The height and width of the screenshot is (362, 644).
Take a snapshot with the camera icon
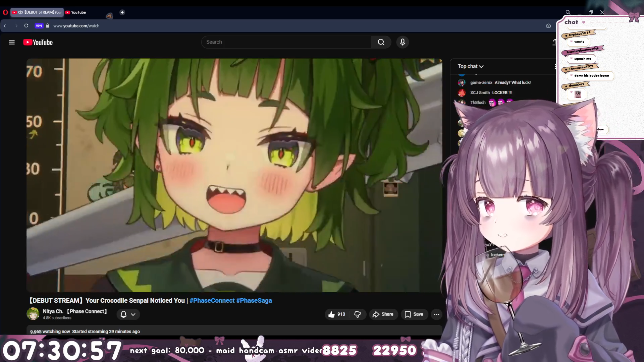tap(548, 26)
